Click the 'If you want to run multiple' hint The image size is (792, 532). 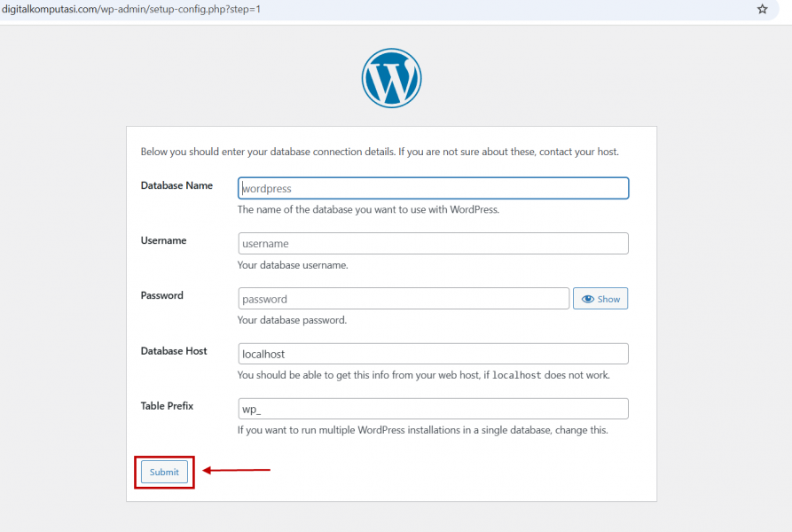pyautogui.click(x=423, y=430)
